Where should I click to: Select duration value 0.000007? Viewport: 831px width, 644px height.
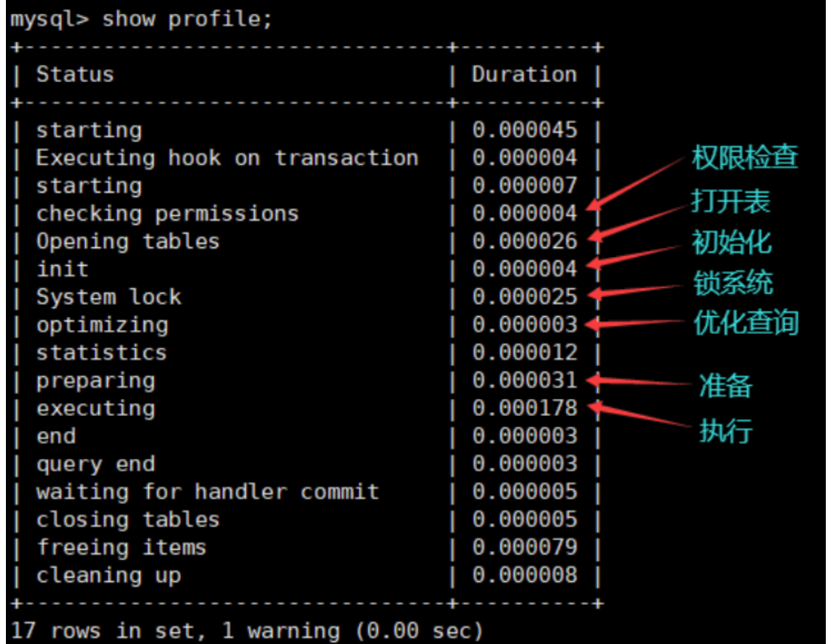(524, 186)
